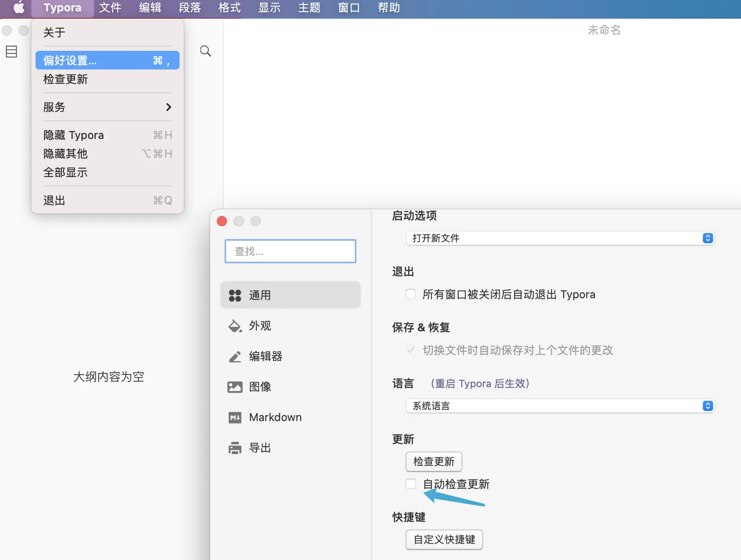This screenshot has height=560, width=741.
Task: Click the Markdown M↓ icon
Action: pos(235,417)
